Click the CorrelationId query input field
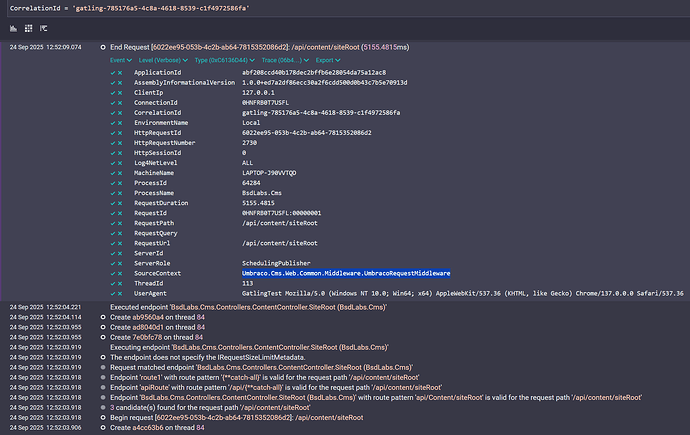Screen dimensions: 690x435 (345, 11)
